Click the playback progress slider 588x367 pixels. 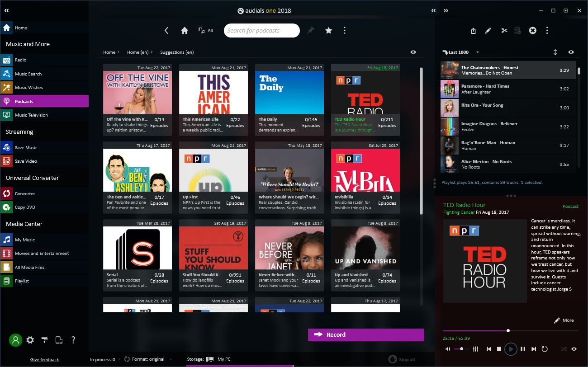tap(511, 331)
